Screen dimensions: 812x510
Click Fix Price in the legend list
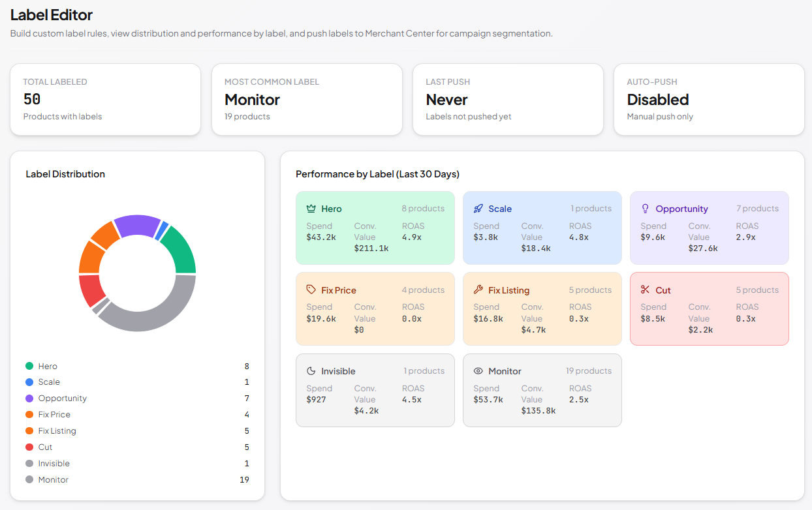tap(54, 415)
